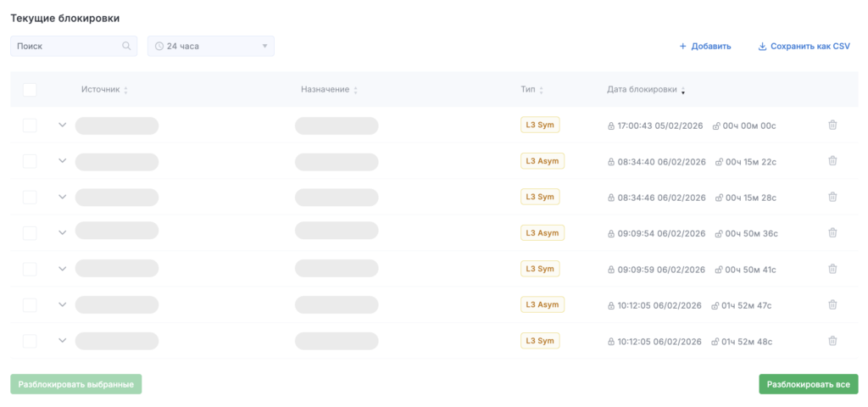This screenshot has width=868, height=407.
Task: Delete the block dated 08:34:40 06/02/2026
Action: coord(832,161)
